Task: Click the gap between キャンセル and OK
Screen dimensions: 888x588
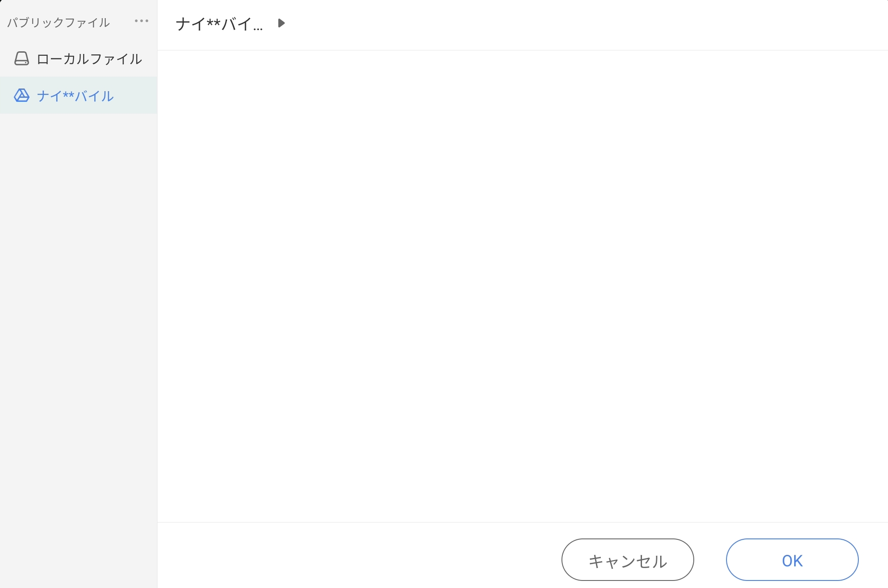Action: point(710,560)
